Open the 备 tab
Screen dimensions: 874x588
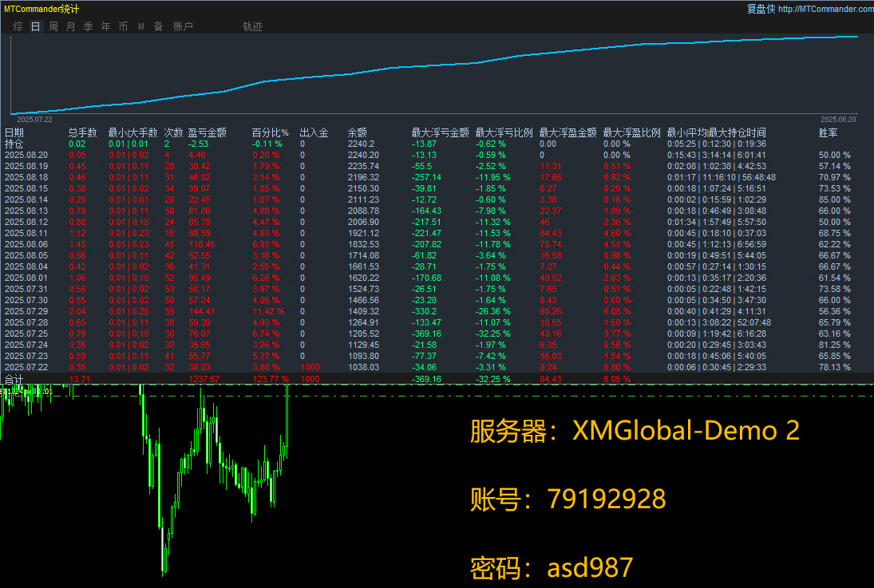(158, 26)
